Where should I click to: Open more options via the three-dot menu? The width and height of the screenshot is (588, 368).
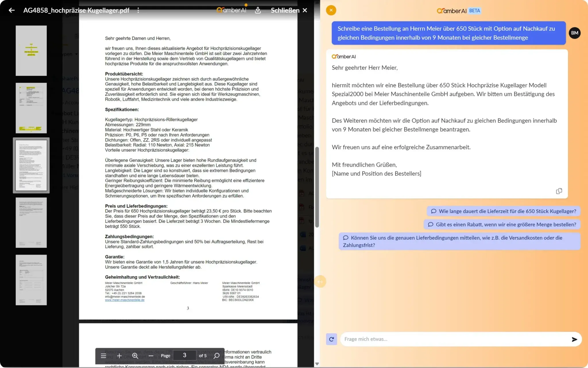click(x=138, y=10)
